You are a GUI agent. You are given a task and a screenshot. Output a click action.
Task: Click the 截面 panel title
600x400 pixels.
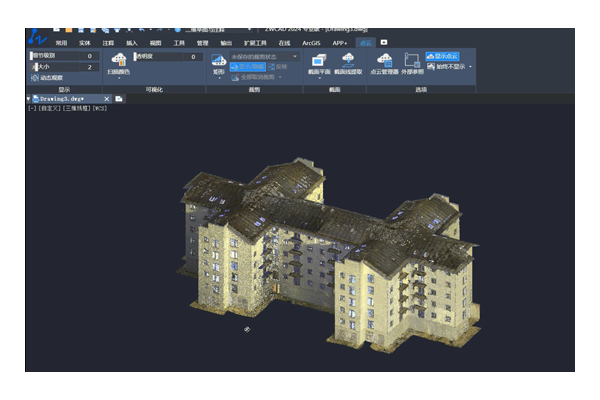point(335,90)
